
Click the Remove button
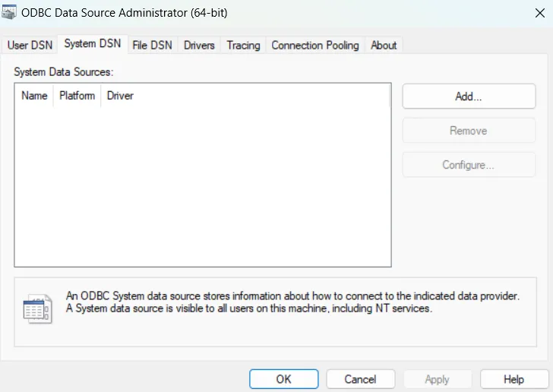[x=469, y=131]
